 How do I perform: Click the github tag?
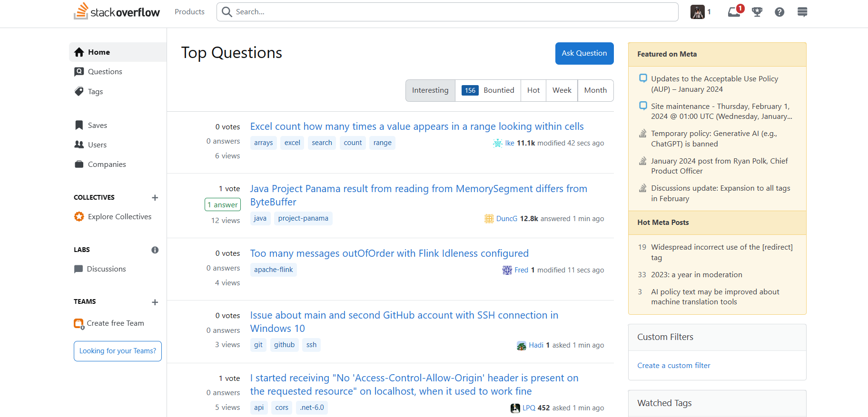click(285, 345)
